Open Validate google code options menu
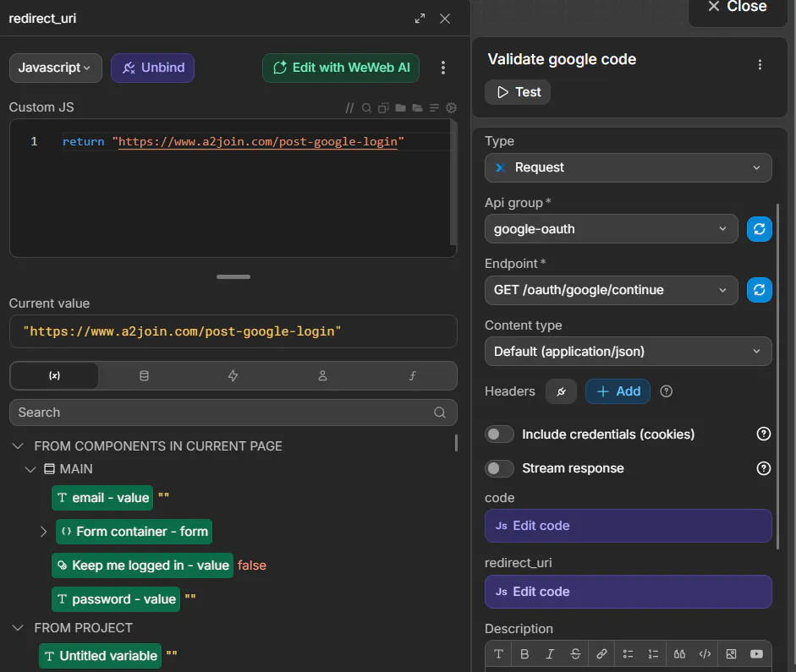796x672 pixels. [x=760, y=64]
